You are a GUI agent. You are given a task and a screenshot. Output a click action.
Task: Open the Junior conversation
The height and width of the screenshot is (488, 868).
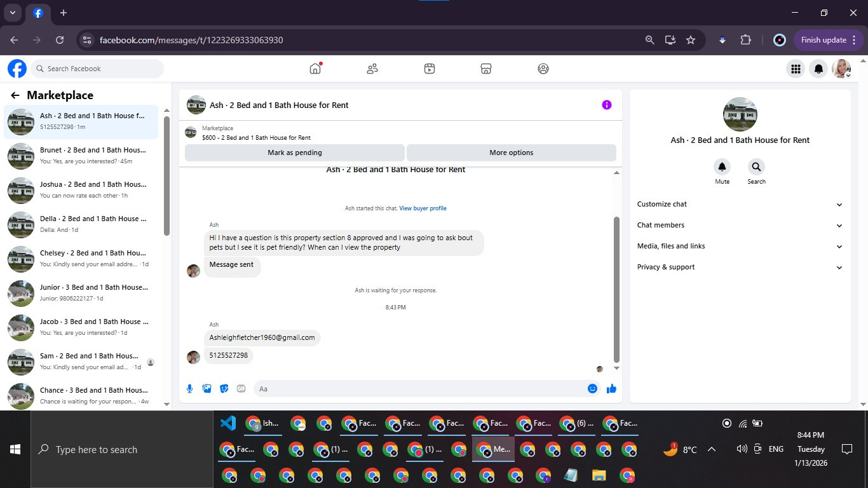(81, 293)
